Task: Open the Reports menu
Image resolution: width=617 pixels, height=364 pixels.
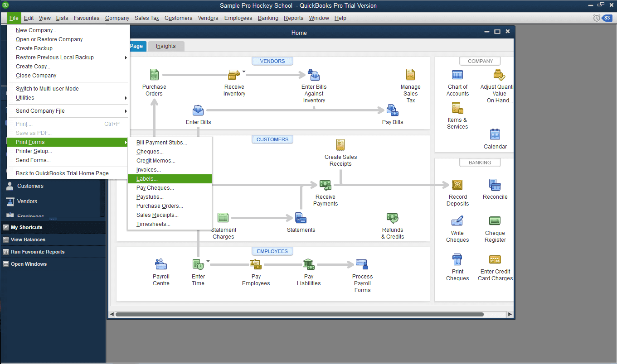Action: point(293,18)
